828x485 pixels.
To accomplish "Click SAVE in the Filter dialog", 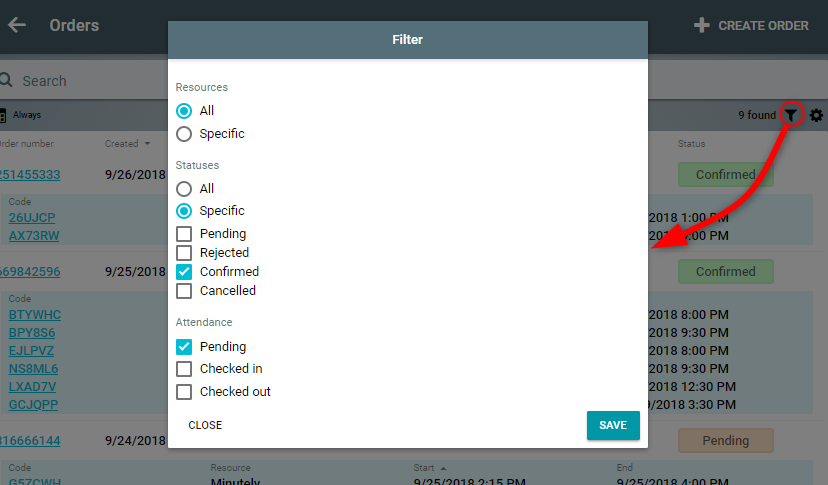I will [613, 425].
